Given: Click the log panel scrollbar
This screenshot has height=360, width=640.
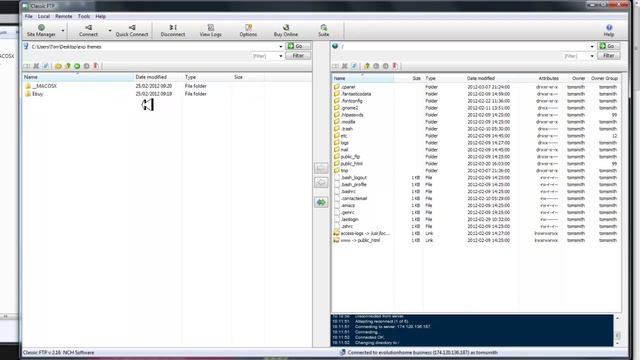Looking at the screenshot, I should pos(618,331).
